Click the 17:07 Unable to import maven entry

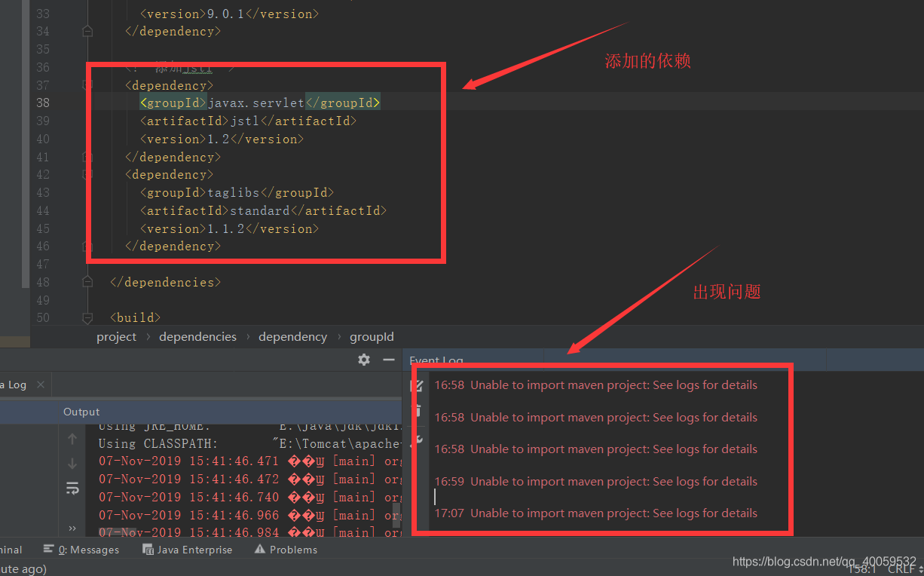[x=595, y=513]
